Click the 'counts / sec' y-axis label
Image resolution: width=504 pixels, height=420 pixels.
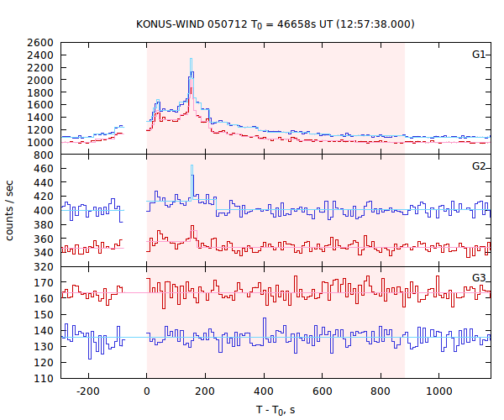coord(9,211)
